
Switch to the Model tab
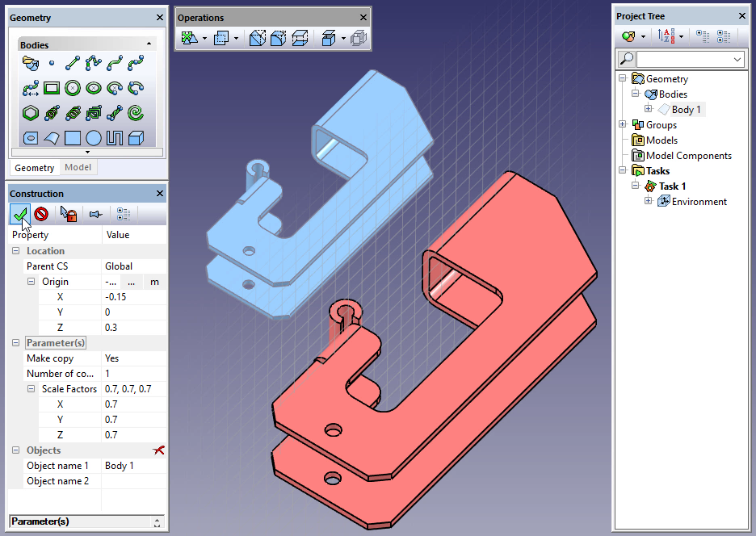point(78,168)
